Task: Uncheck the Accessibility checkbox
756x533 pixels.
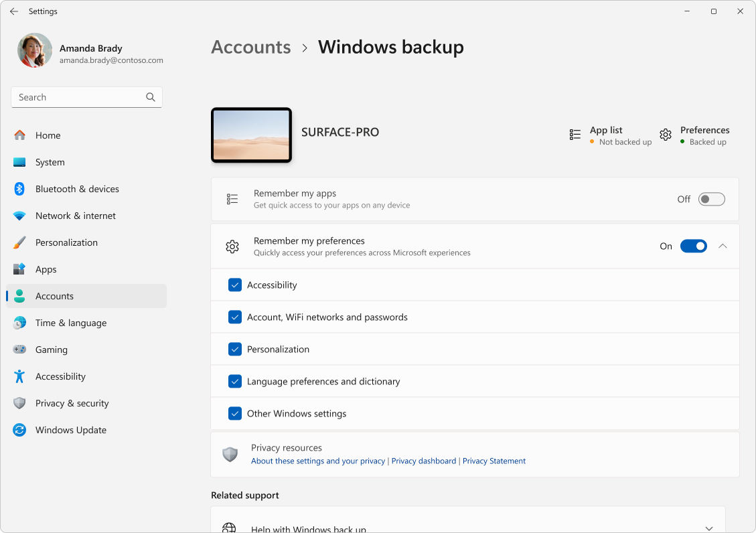Action: click(x=235, y=285)
